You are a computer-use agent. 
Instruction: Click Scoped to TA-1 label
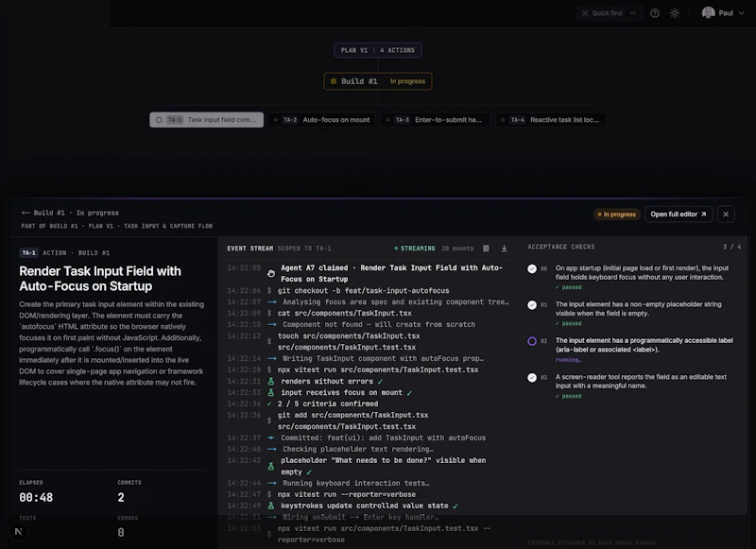(x=304, y=249)
